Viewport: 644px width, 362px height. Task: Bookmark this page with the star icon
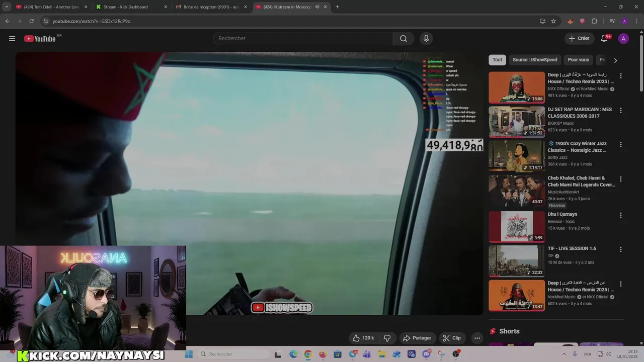553,21
